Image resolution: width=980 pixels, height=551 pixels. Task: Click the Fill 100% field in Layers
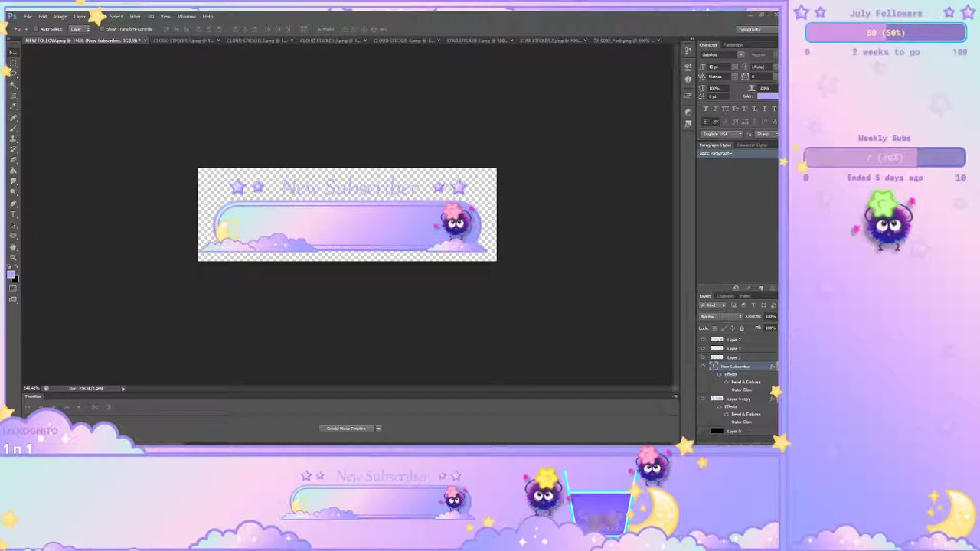770,328
